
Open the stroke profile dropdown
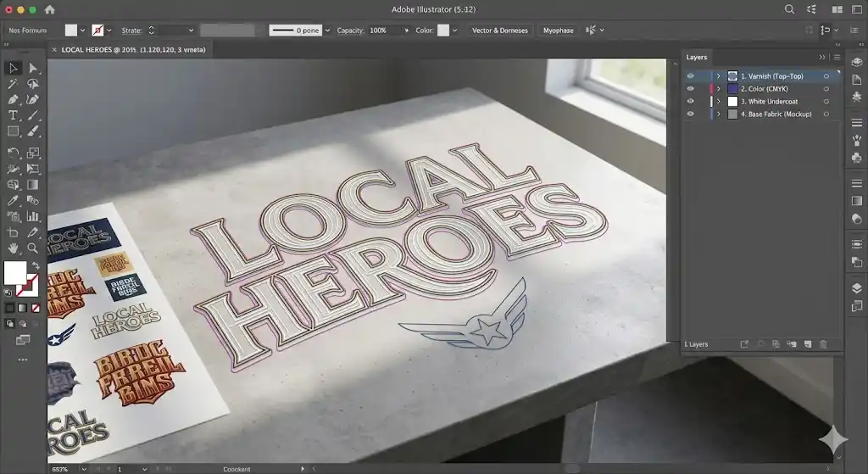(327, 31)
